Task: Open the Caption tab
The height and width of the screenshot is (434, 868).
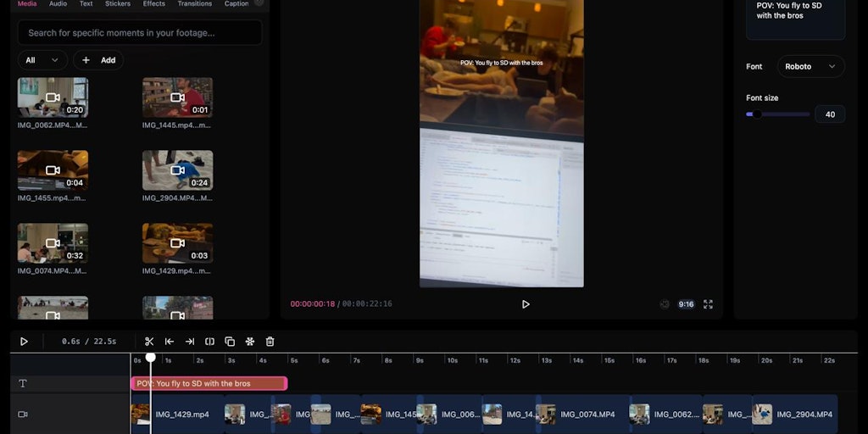Action: tap(236, 3)
